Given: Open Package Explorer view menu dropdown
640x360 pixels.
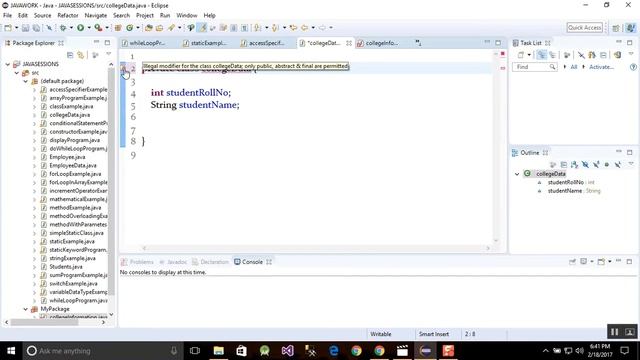Looking at the screenshot, I should [109, 54].
